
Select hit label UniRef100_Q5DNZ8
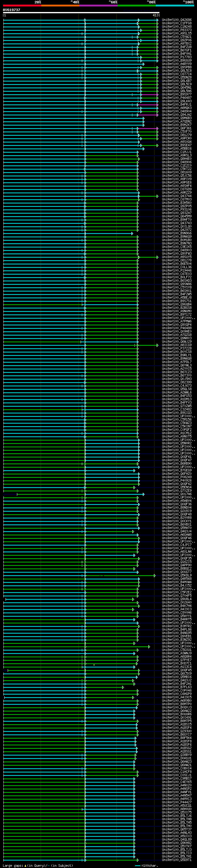click(177, 78)
